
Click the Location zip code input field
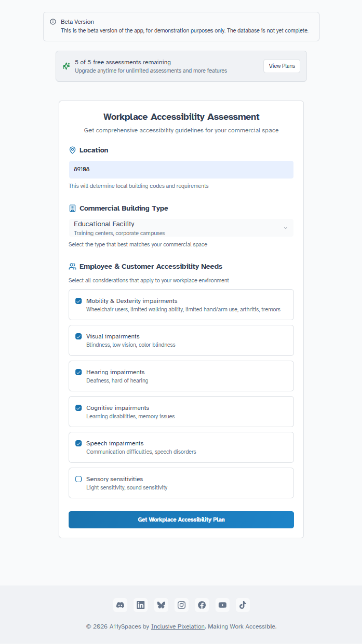(181, 169)
